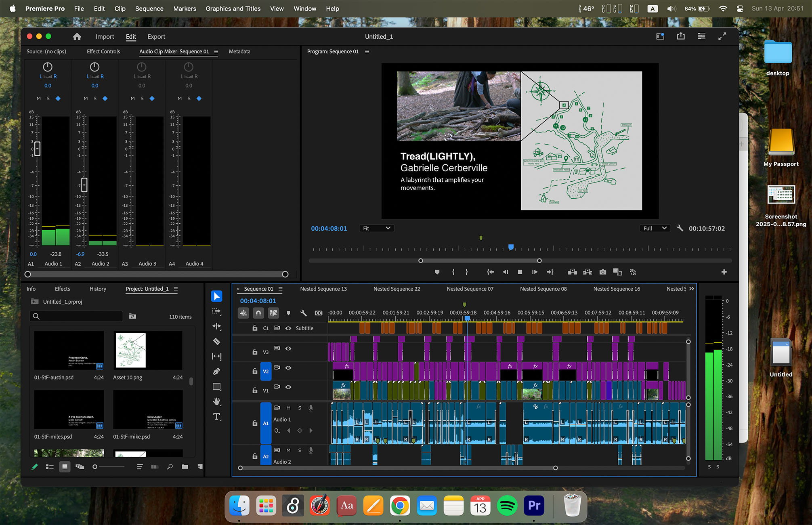Click the Home icon in the header

point(77,37)
